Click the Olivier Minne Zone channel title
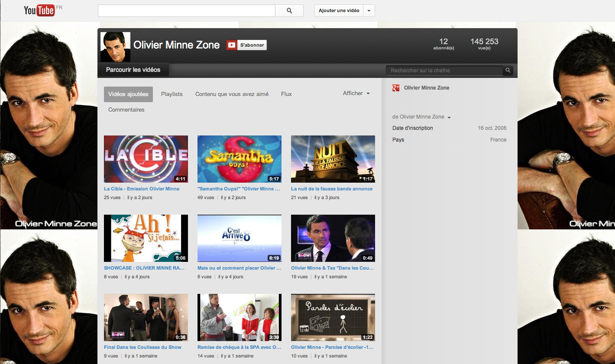615x364 pixels. point(177,45)
